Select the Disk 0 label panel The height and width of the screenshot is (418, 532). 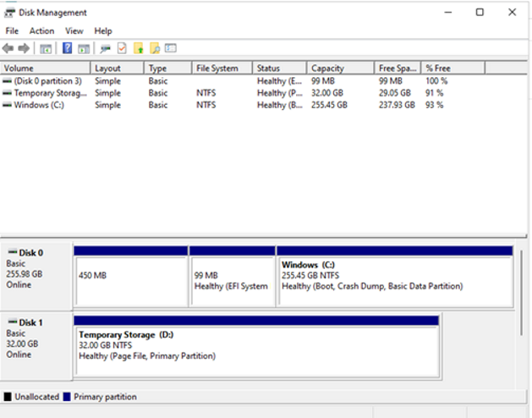pos(36,275)
